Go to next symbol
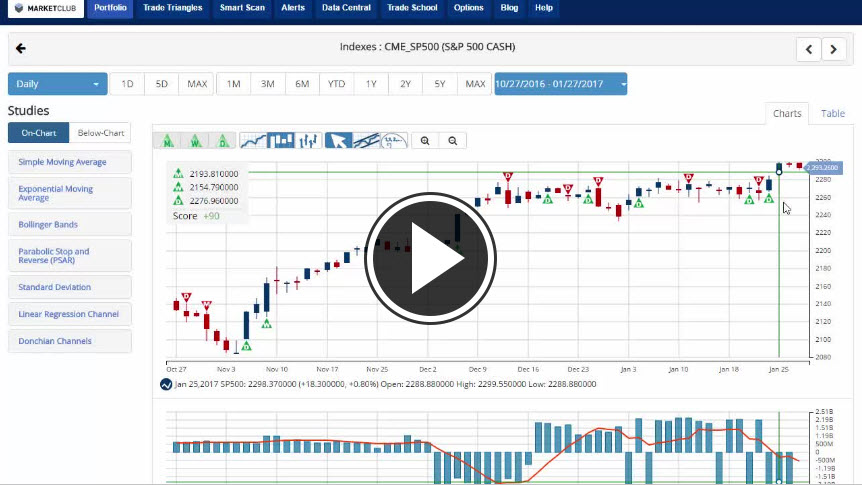This screenshot has width=862, height=485. point(833,49)
